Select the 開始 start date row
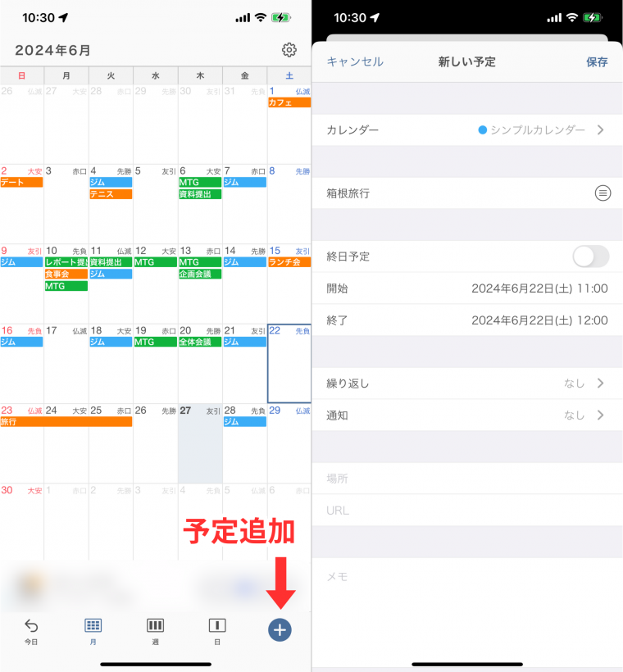Image resolution: width=623 pixels, height=672 pixels. coord(467,288)
